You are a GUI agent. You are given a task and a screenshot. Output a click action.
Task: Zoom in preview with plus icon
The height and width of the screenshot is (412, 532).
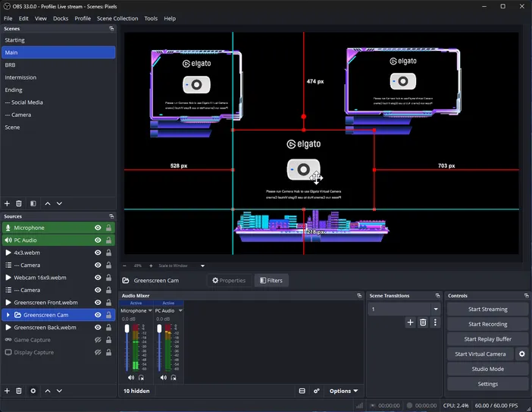tap(151, 266)
